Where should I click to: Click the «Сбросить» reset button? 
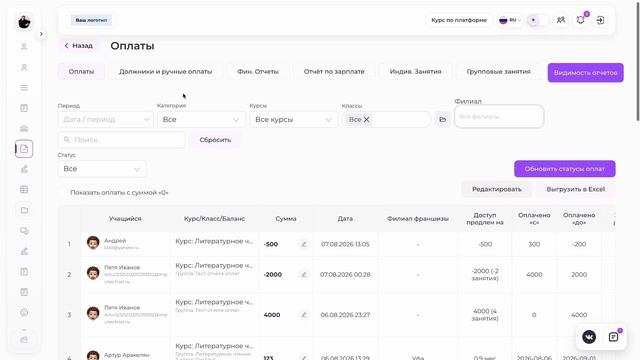pyautogui.click(x=215, y=140)
